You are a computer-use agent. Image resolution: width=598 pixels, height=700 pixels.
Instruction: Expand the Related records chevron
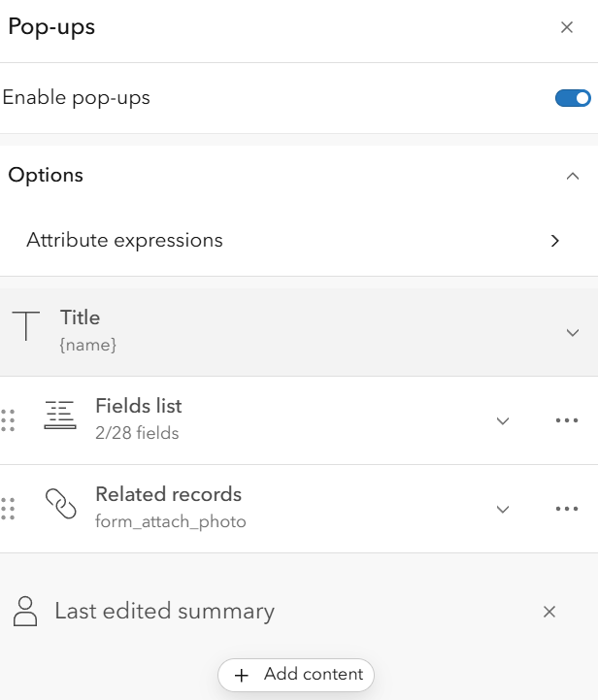coord(503,510)
